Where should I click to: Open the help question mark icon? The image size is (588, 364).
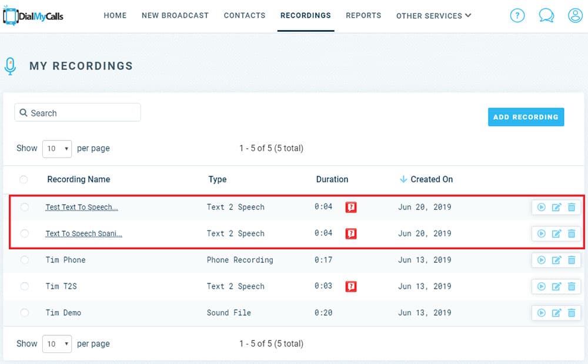[517, 15]
